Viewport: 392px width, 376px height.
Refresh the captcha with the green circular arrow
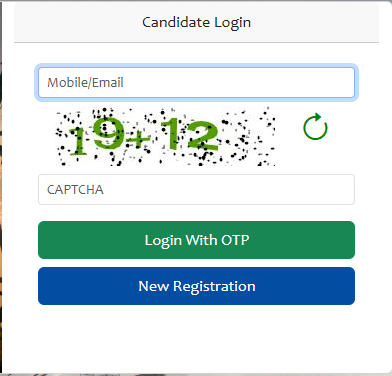(315, 127)
